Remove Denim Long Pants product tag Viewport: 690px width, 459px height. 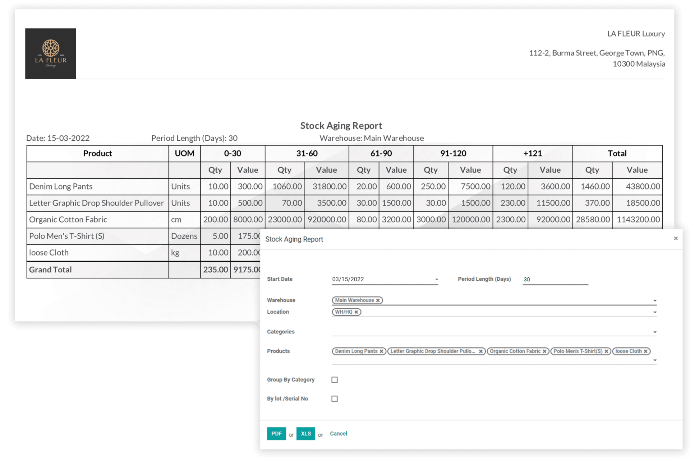point(381,351)
